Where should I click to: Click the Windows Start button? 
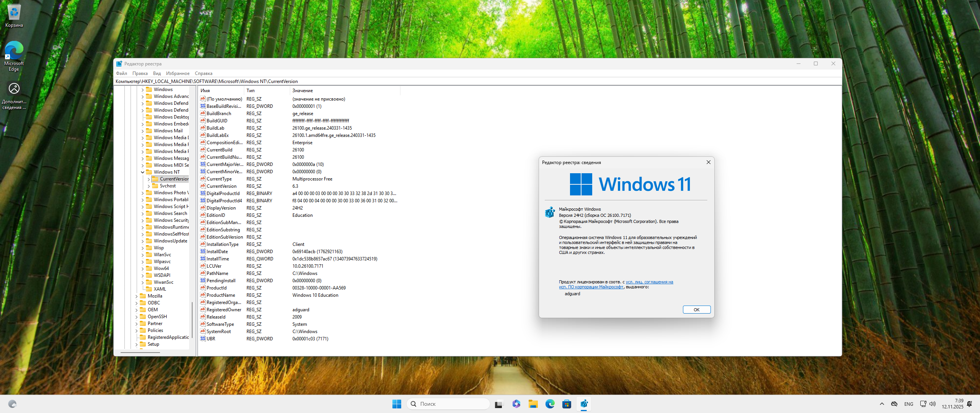click(397, 404)
